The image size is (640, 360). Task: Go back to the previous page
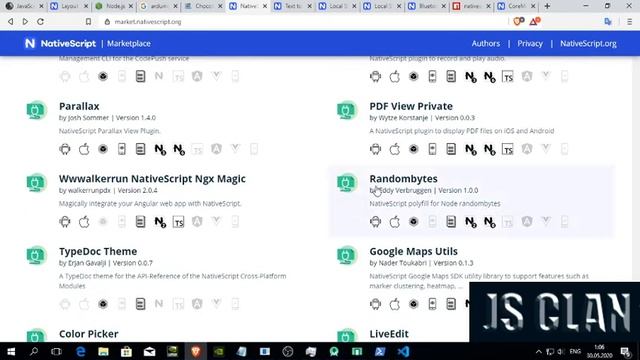[x=11, y=22]
